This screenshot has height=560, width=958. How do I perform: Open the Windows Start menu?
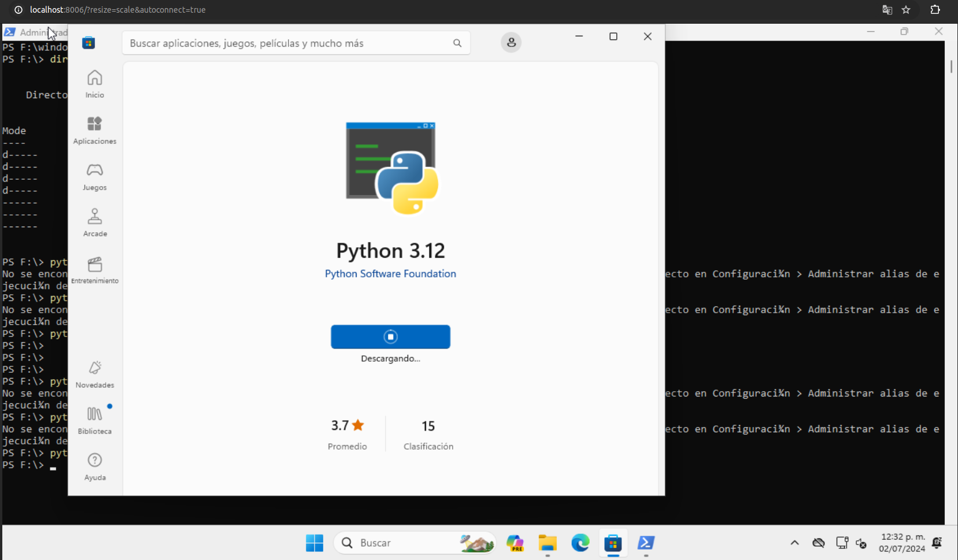tap(315, 543)
